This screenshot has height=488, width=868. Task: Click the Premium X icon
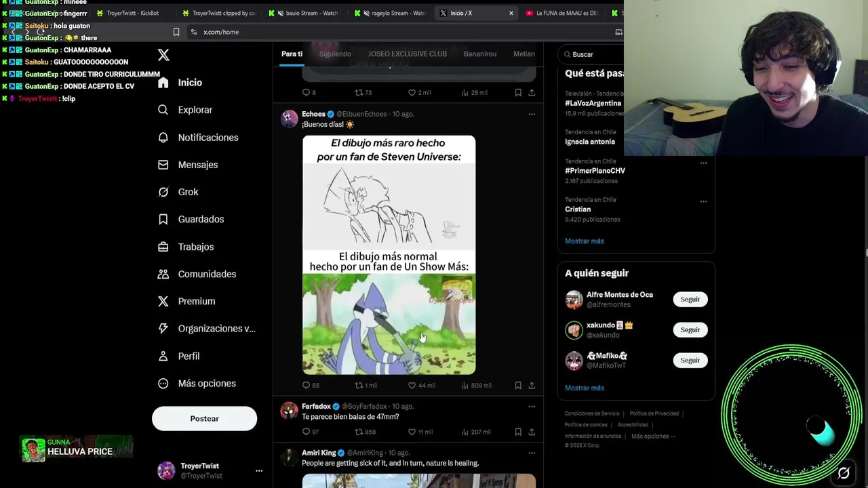tap(163, 301)
